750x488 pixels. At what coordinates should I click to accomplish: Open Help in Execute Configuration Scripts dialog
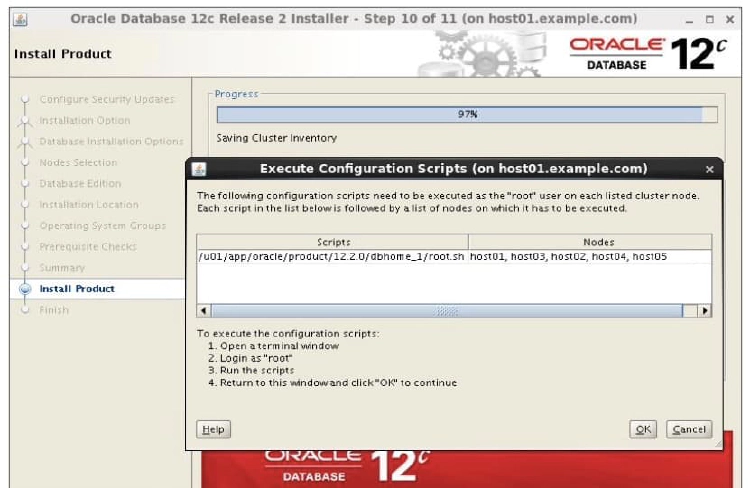(x=213, y=429)
